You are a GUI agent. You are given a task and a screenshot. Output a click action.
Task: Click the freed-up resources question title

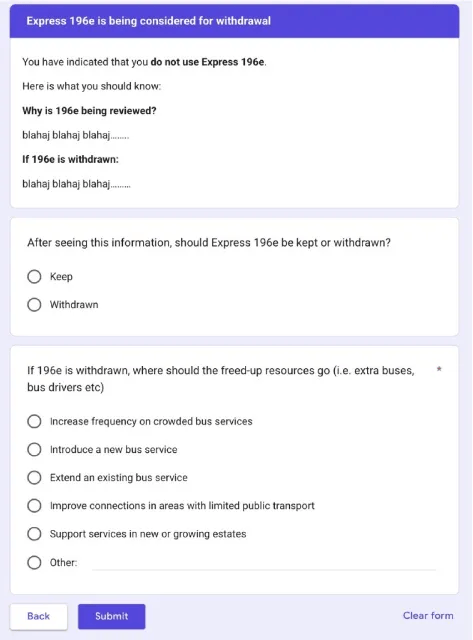pos(221,379)
